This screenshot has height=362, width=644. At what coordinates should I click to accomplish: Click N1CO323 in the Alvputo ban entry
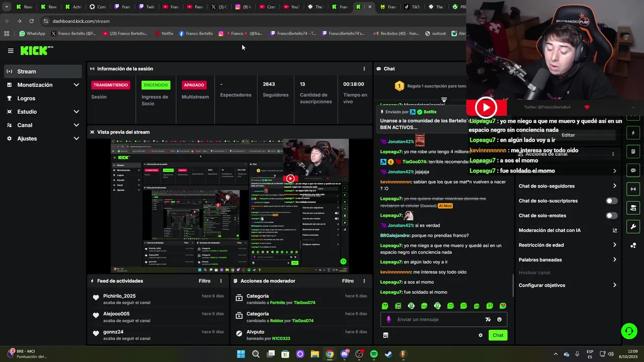pos(281,339)
